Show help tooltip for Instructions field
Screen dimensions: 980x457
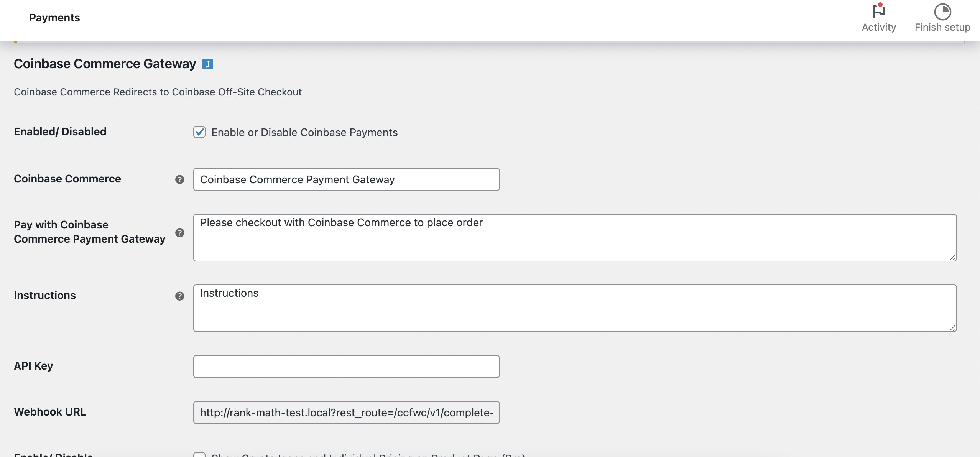[x=179, y=296]
